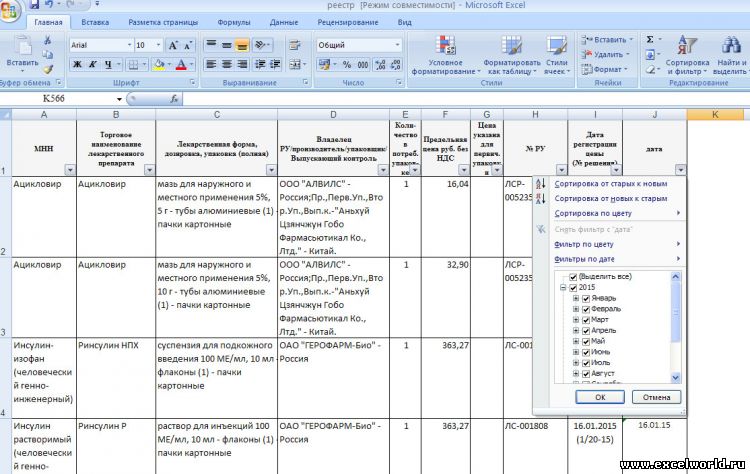
Task: Click the Удалить cells button
Action: 607,55
